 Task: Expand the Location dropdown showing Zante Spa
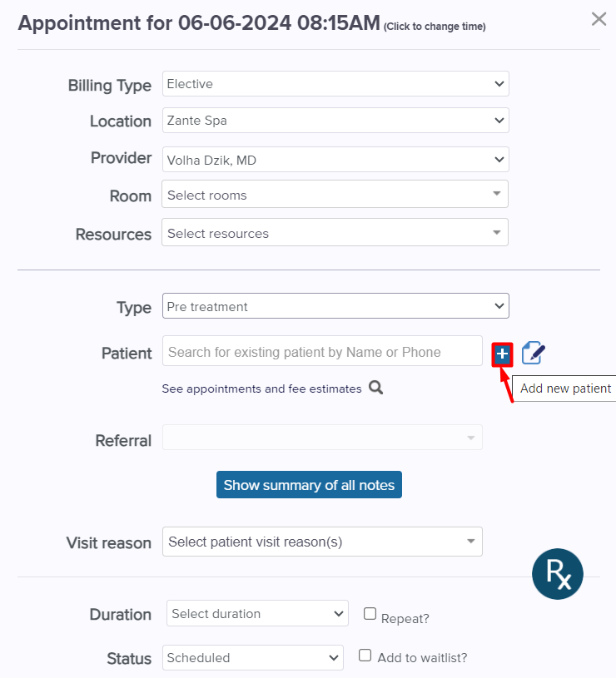335,120
